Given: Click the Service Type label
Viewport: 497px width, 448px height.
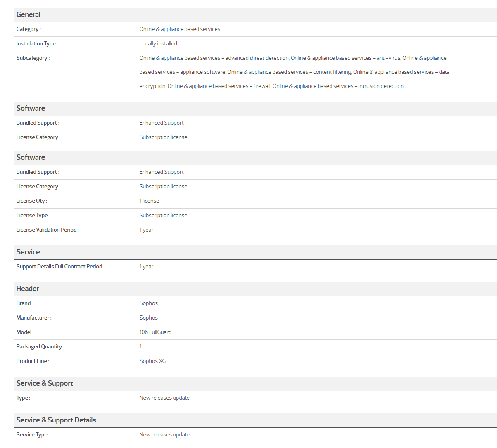Looking at the screenshot, I should click(x=33, y=435).
